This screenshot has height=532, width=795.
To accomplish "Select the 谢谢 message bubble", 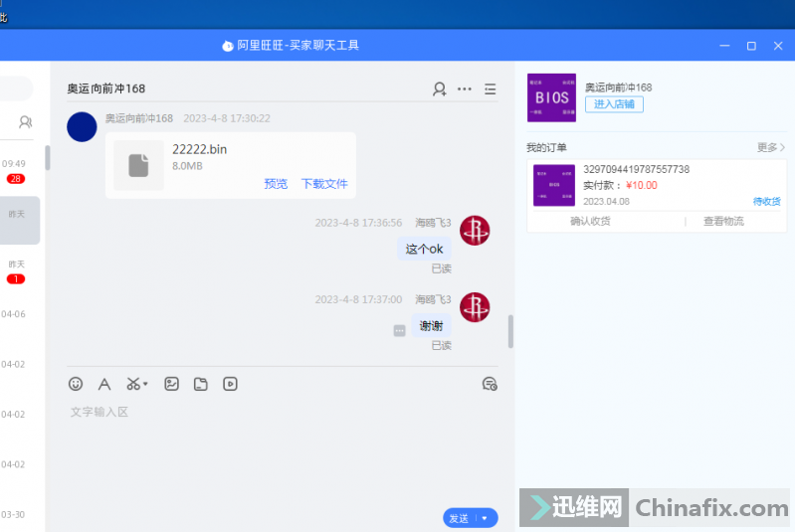I will click(431, 326).
